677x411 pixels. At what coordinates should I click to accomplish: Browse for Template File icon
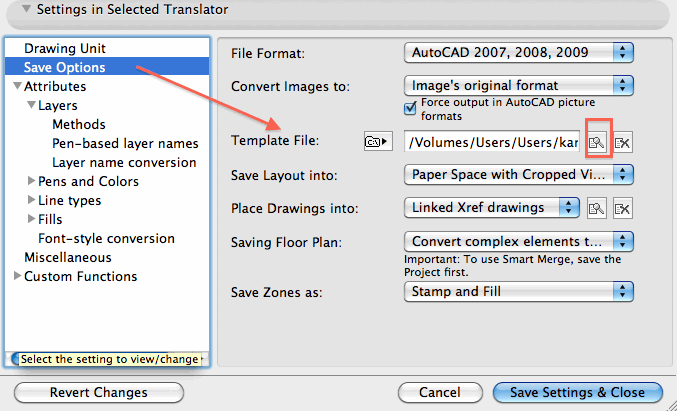click(x=597, y=142)
